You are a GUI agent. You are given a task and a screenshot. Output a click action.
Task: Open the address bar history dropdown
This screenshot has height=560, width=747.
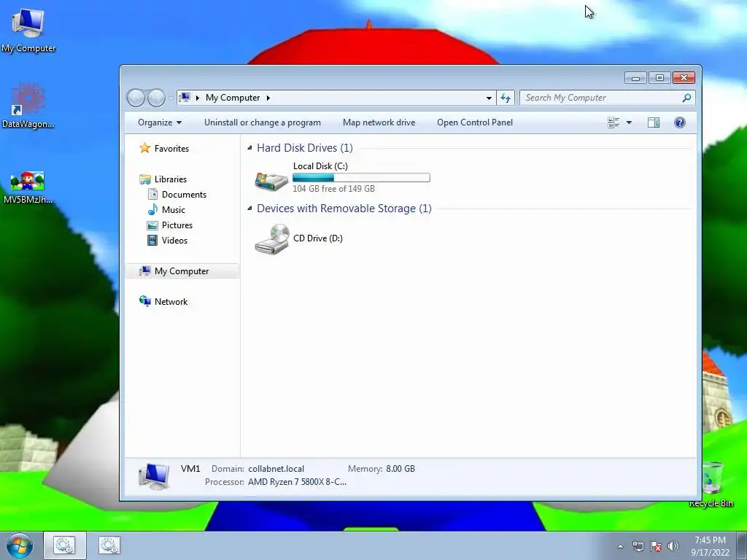point(489,98)
